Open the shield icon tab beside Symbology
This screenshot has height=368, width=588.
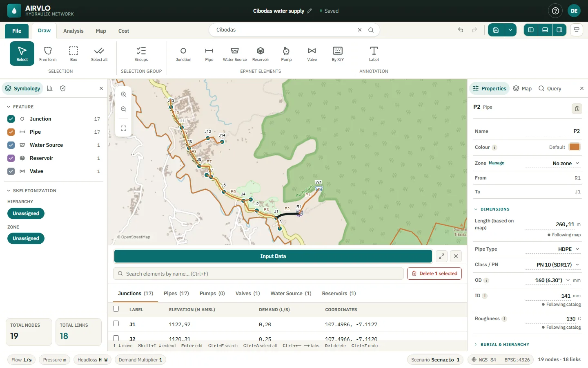(63, 88)
